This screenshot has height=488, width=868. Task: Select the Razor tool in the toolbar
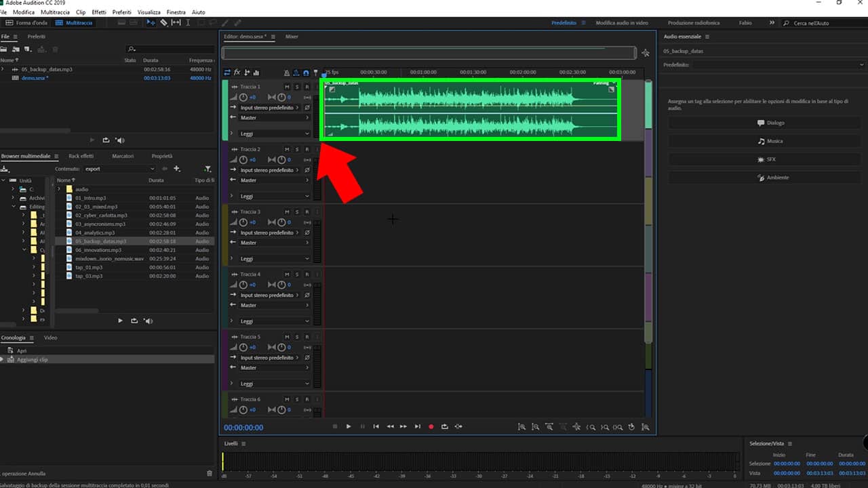[163, 22]
